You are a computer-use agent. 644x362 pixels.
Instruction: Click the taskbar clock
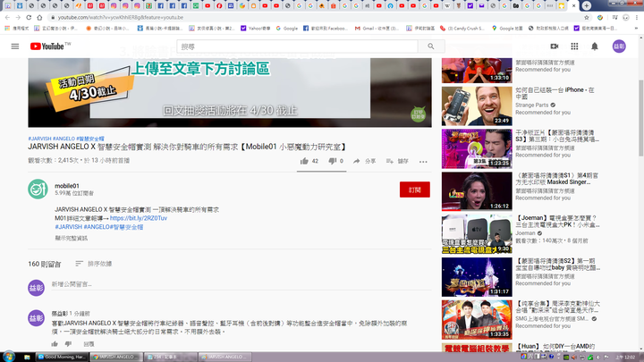point(626,358)
